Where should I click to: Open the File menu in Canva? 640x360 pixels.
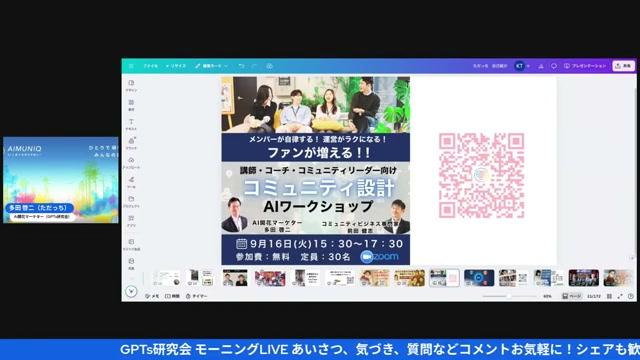point(150,66)
